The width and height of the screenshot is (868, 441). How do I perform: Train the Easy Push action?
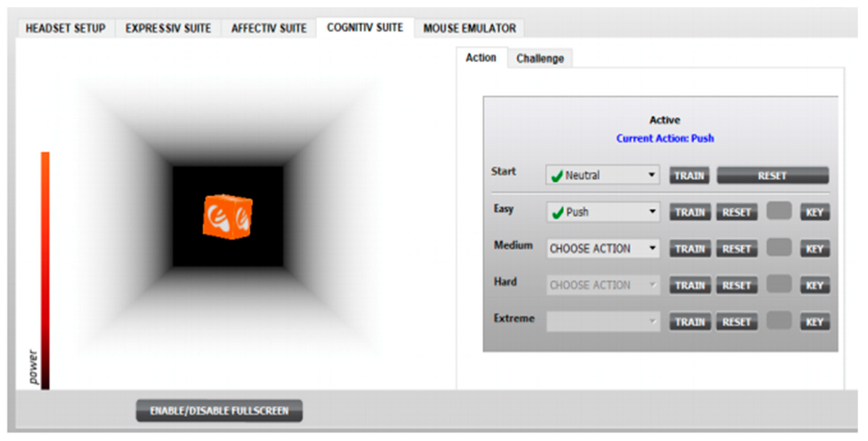(x=690, y=212)
